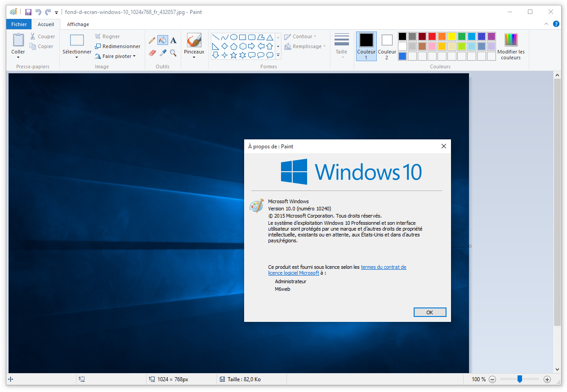Image resolution: width=567 pixels, height=392 pixels.
Task: Click the Save icon in quick access toolbar
Action: click(x=28, y=12)
